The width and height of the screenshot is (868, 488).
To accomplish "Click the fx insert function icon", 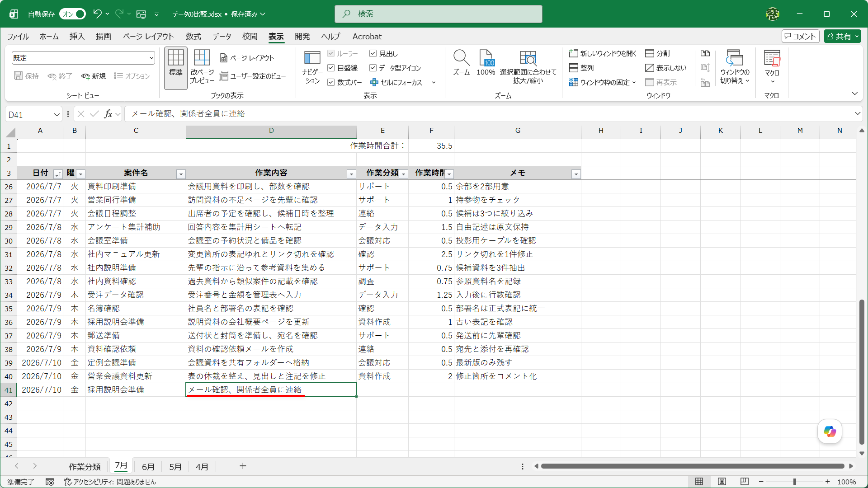I will click(x=108, y=114).
